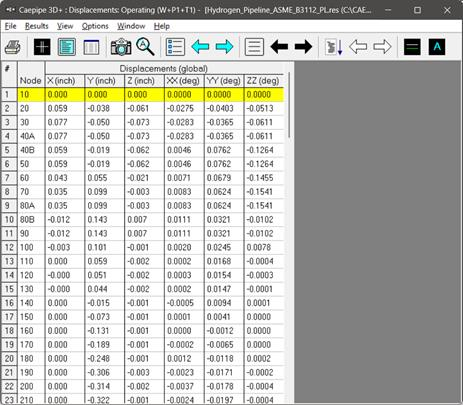The height and width of the screenshot is (405, 463).
Task: Click the camera snapshot icon
Action: coord(121,47)
